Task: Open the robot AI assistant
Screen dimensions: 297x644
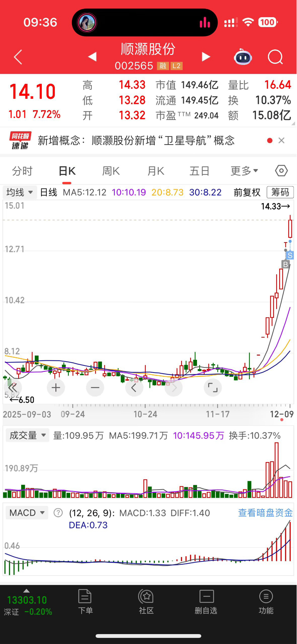Action: click(x=243, y=57)
